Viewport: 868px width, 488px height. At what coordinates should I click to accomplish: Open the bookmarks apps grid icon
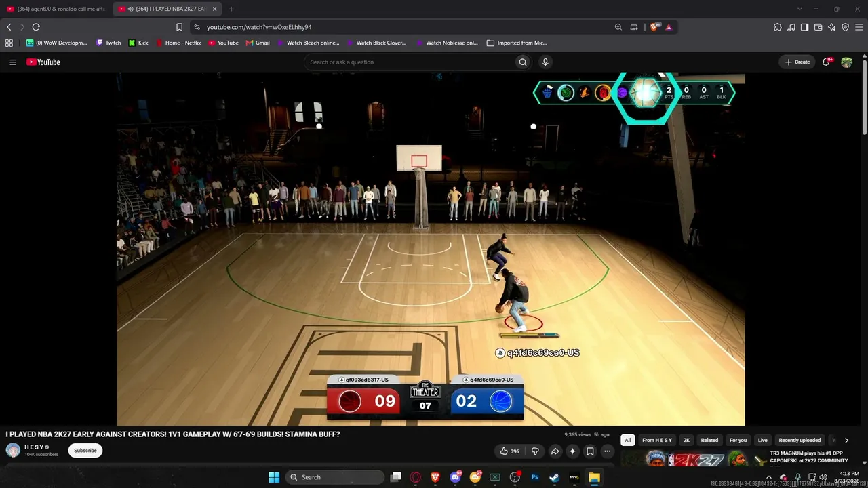coord(9,43)
